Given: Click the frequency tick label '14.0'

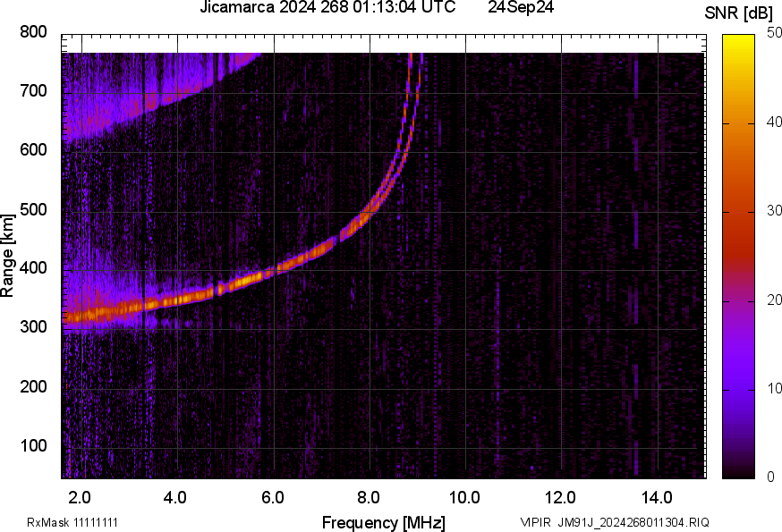Looking at the screenshot, I should pos(657,498).
